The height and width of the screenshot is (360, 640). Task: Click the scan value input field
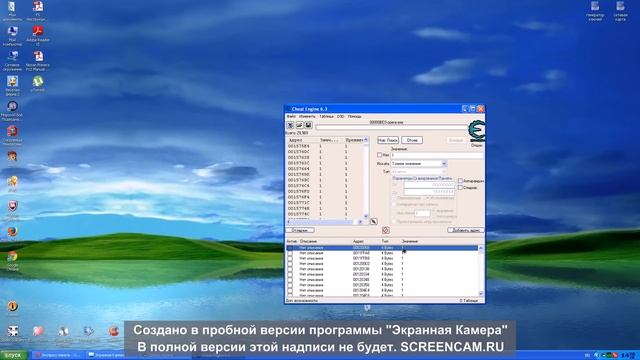[437, 155]
